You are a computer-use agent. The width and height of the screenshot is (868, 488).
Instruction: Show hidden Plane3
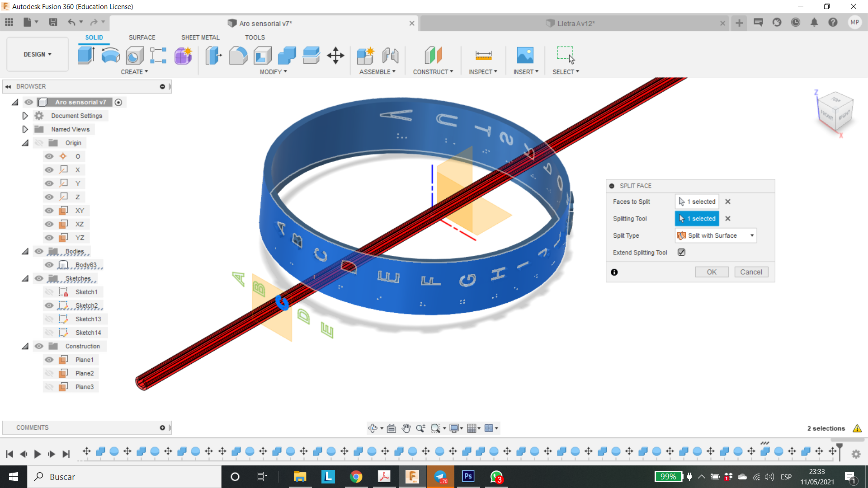[x=49, y=387]
